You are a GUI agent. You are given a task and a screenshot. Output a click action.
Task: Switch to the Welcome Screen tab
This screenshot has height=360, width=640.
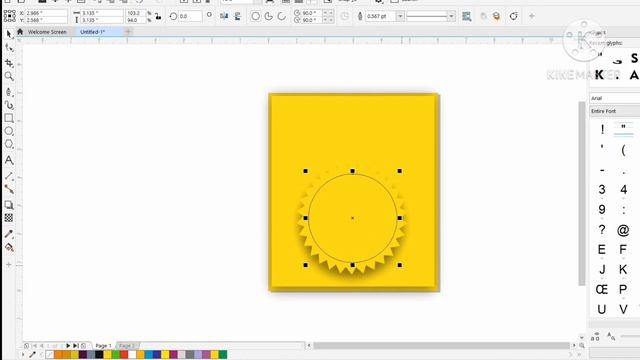pyautogui.click(x=47, y=32)
